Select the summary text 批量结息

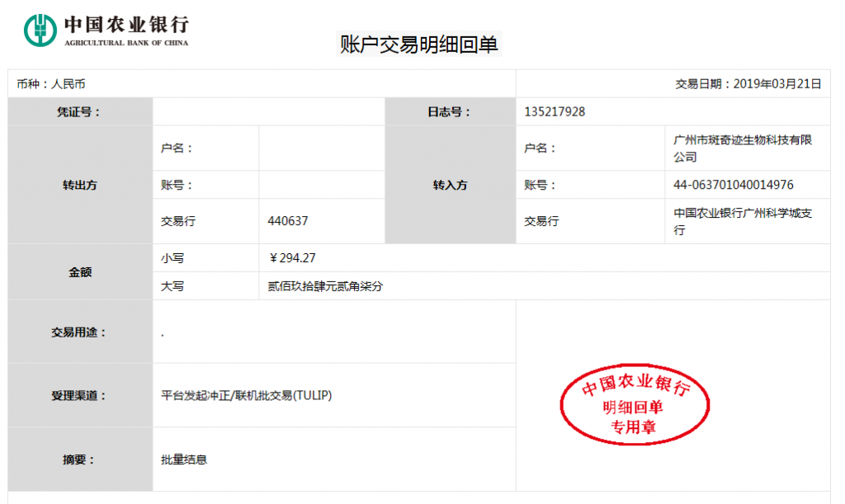click(184, 459)
